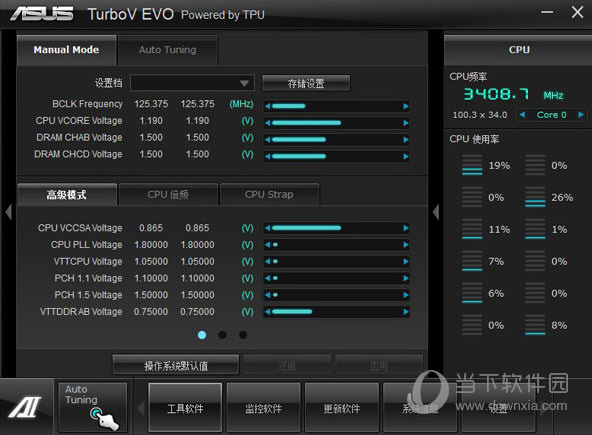Open the CPU Strap tab
The height and width of the screenshot is (435, 592).
[x=269, y=194]
